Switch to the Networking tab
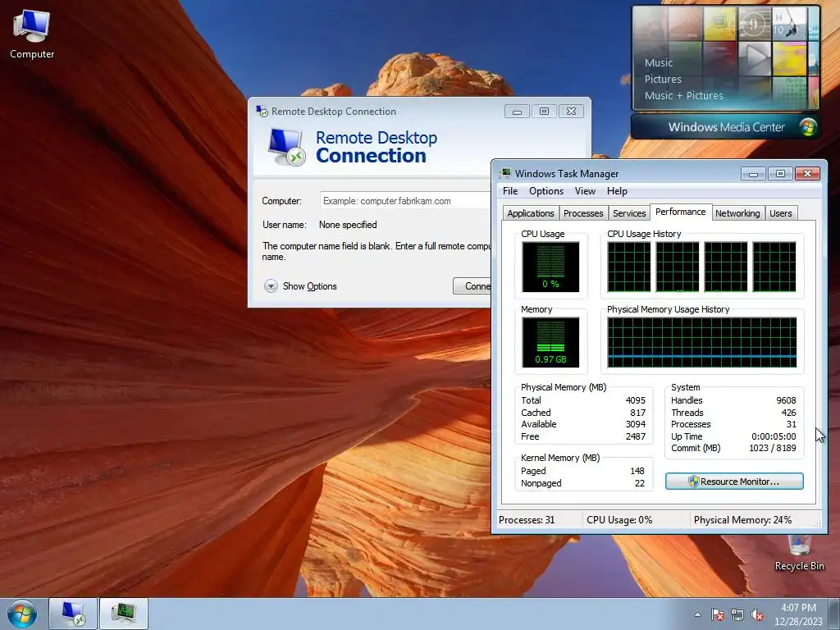The width and height of the screenshot is (840, 630). point(737,213)
